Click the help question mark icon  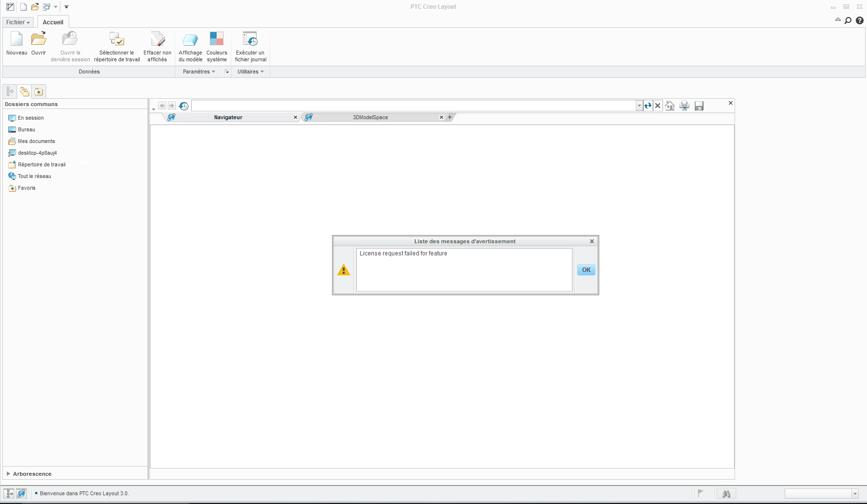click(860, 20)
